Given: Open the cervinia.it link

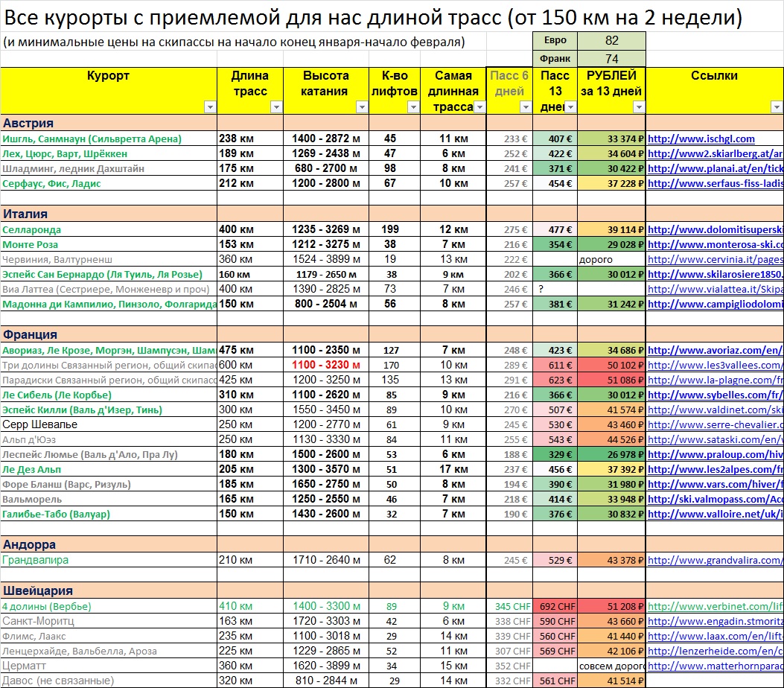Looking at the screenshot, I should 716,260.
